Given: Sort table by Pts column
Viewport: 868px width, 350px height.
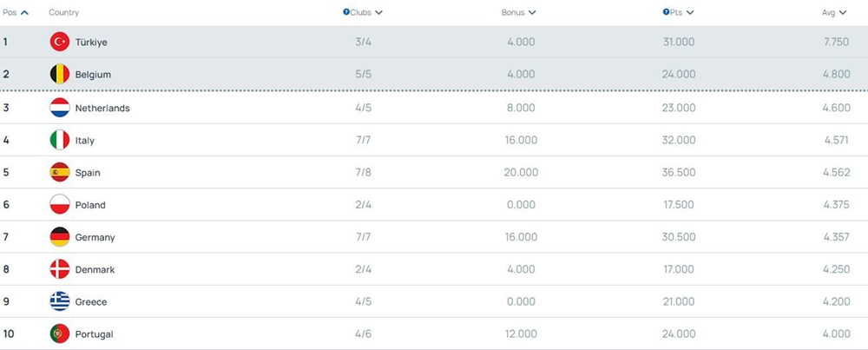Looking at the screenshot, I should coord(682,12).
